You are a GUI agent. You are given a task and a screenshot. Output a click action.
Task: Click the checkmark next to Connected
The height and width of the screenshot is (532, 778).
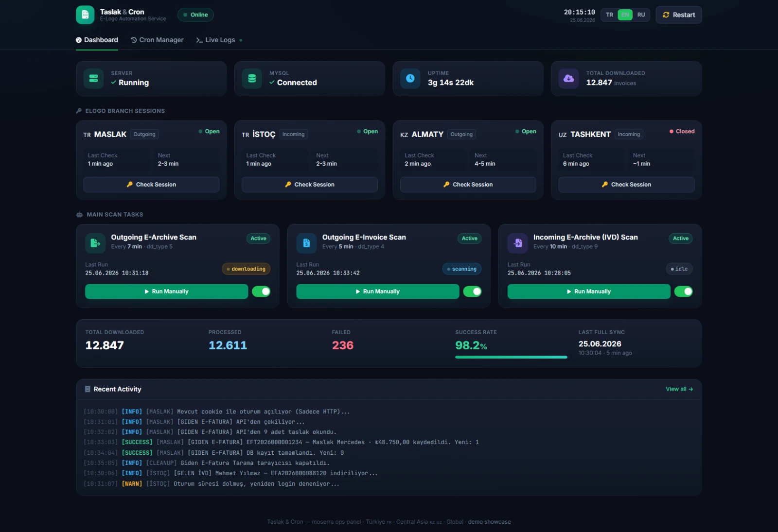click(x=272, y=83)
